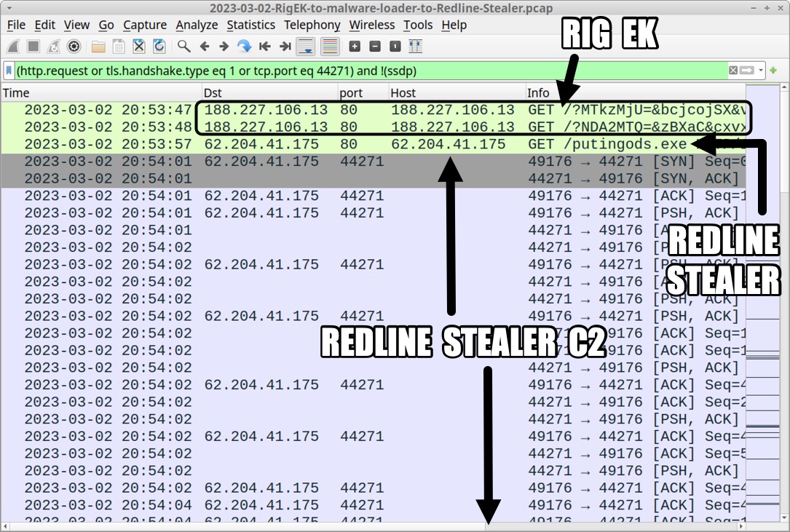Sort by the Dst column header
Screen dimensions: 790x532
[269, 92]
